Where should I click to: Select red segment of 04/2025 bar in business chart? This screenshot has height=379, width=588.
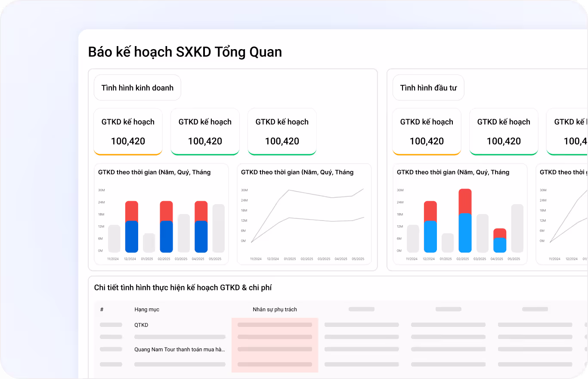click(201, 211)
